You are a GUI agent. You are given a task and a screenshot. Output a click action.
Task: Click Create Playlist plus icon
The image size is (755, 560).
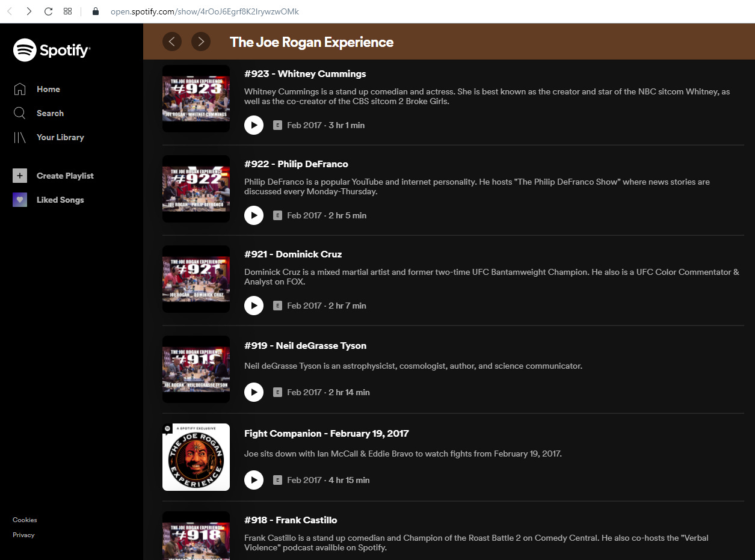click(20, 176)
